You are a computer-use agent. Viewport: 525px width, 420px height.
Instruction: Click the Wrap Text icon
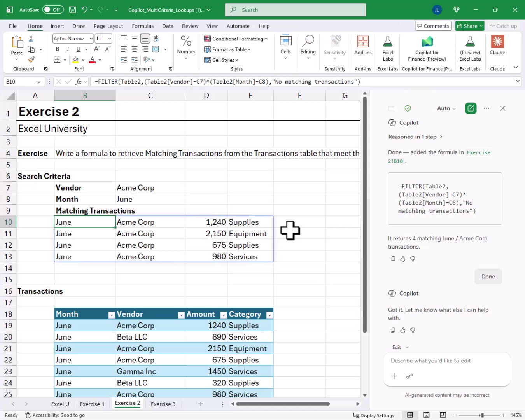click(156, 38)
